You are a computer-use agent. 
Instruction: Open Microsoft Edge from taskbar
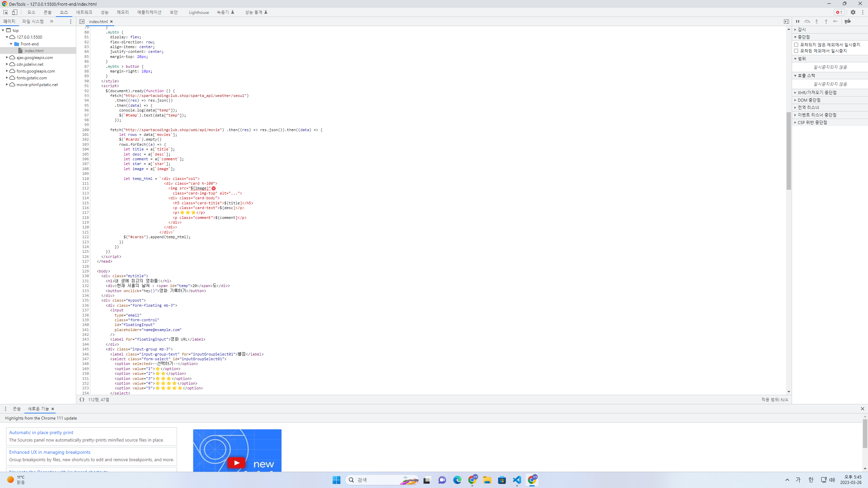coord(457,480)
